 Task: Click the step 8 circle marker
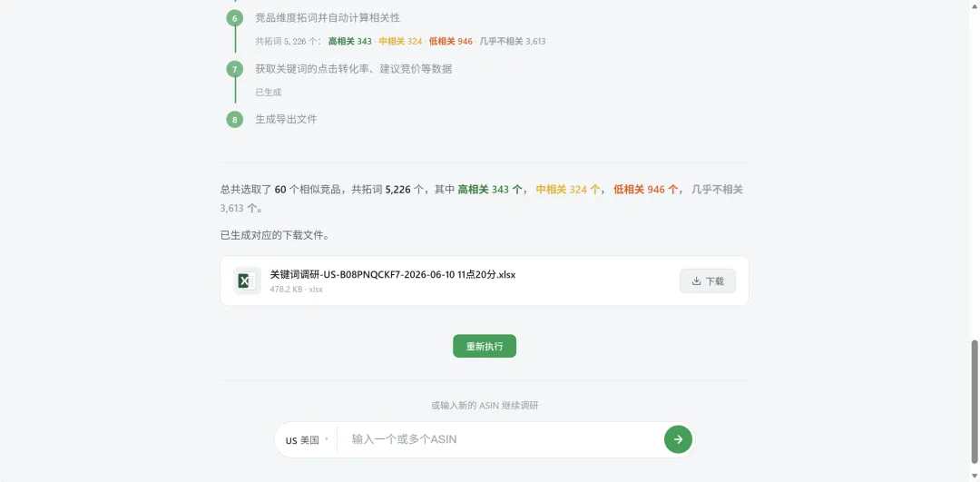234,120
